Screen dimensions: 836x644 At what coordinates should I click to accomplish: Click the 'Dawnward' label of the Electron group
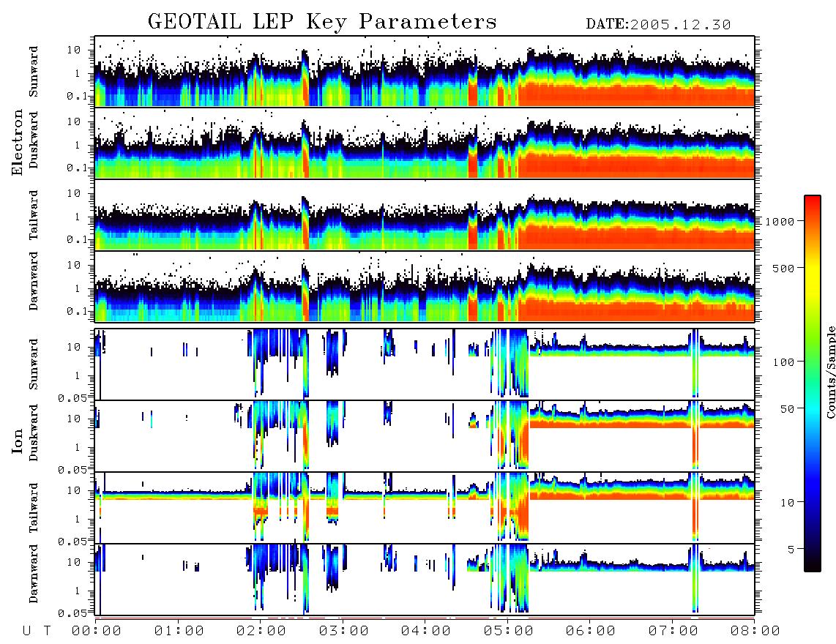[34, 282]
